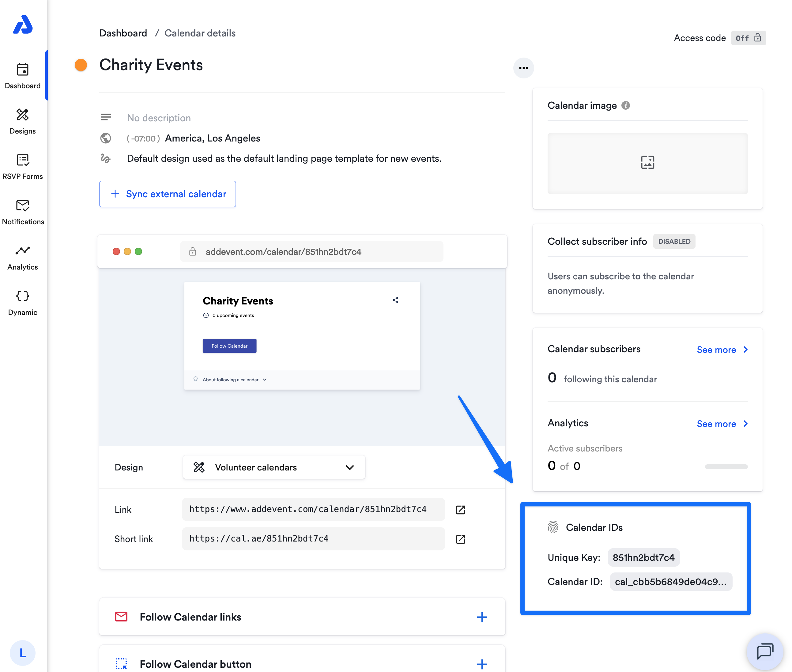Viewport: 792px width, 672px height.
Task: Expand About following a calendar
Action: click(x=235, y=380)
